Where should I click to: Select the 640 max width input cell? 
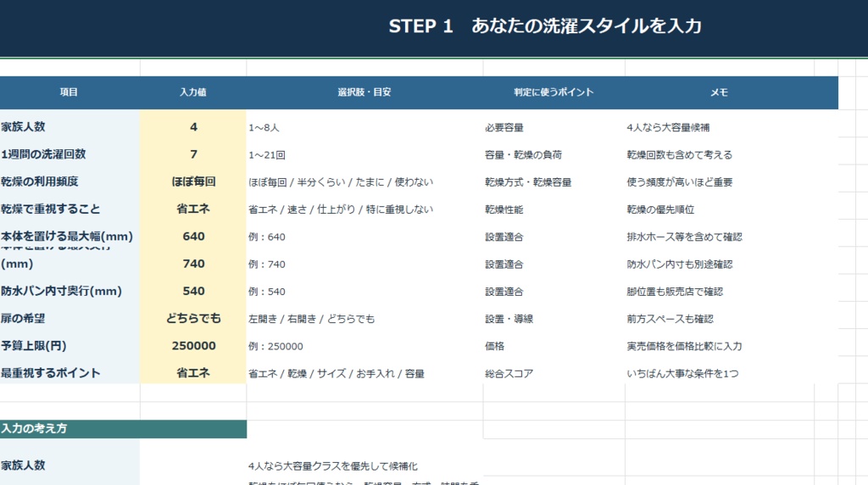click(x=193, y=237)
